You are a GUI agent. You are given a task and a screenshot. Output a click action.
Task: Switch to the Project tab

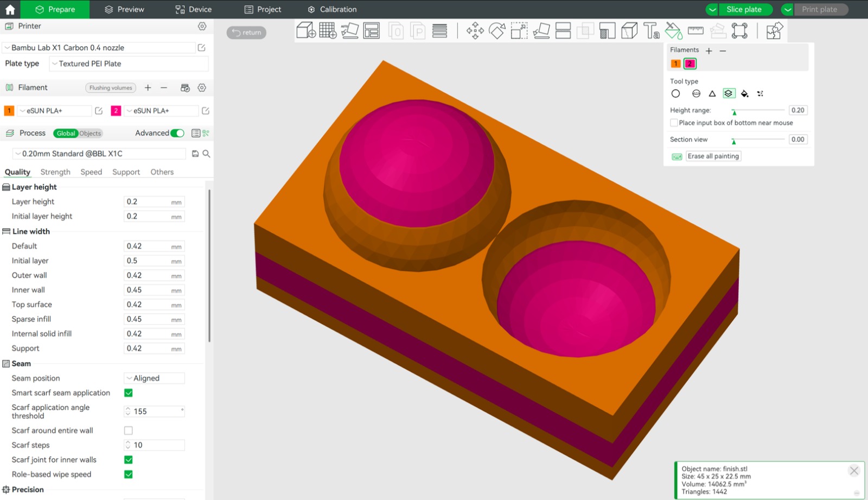tap(263, 9)
